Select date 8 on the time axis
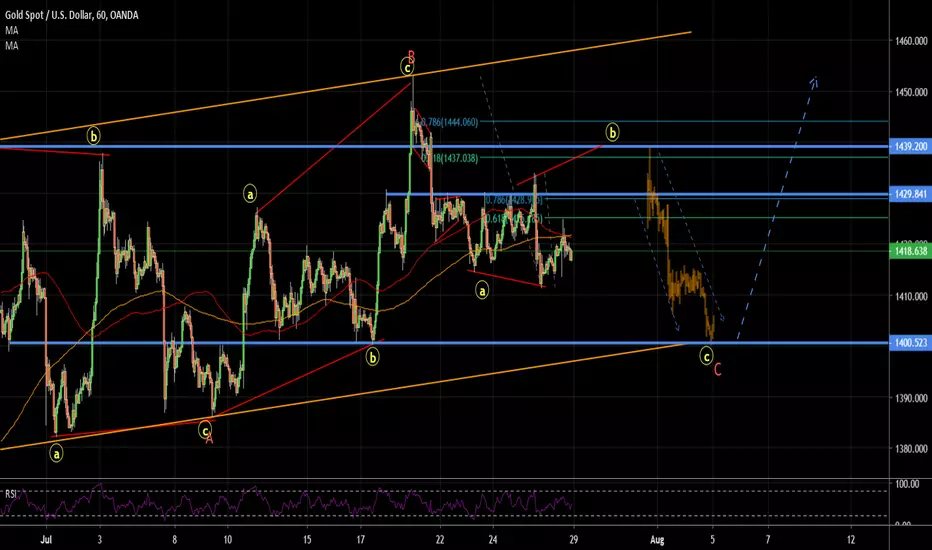Viewport: 932px width, 550px height. pyautogui.click(x=175, y=540)
